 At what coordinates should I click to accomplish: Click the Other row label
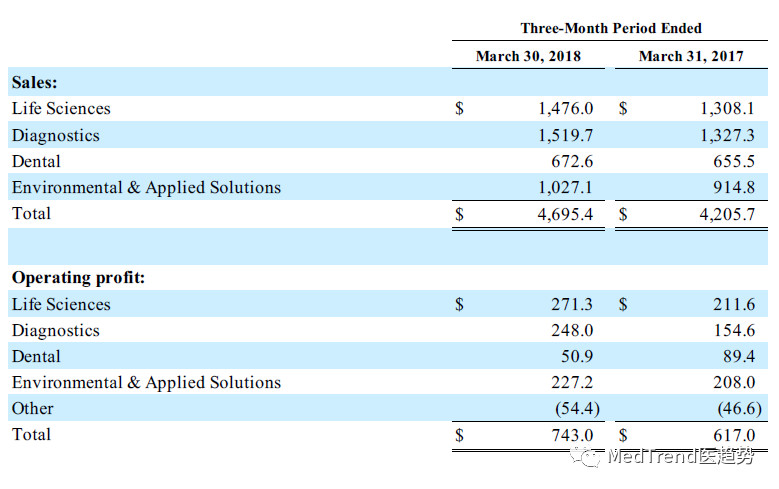pyautogui.click(x=33, y=408)
